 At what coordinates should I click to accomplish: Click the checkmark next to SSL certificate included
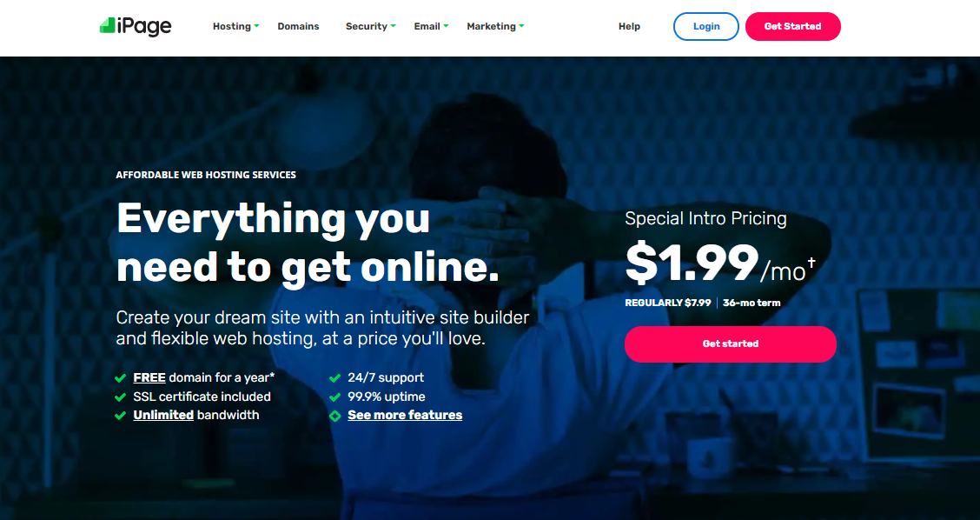121,397
